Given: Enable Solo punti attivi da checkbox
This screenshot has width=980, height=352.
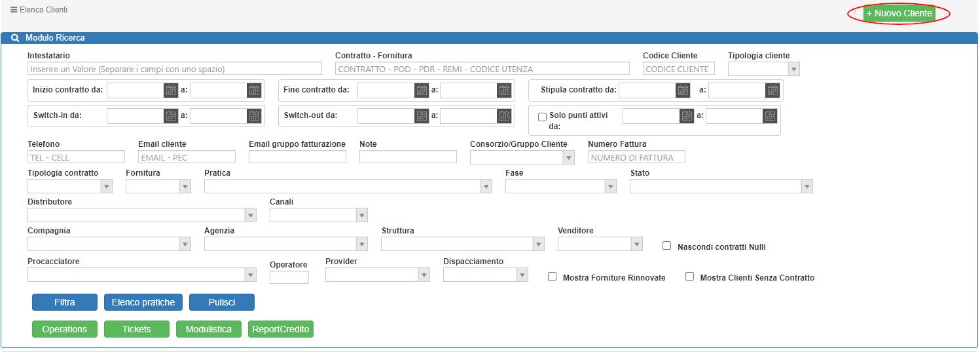Looking at the screenshot, I should [542, 117].
